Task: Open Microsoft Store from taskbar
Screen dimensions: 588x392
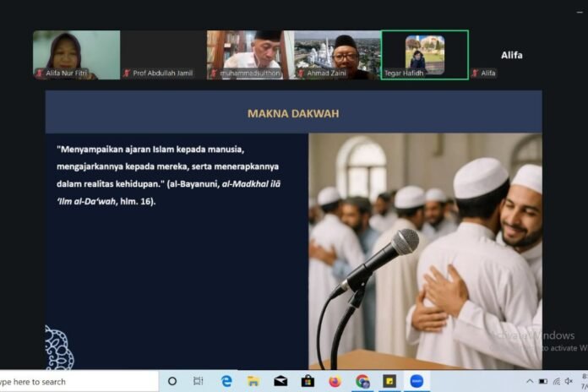Action: (308, 382)
